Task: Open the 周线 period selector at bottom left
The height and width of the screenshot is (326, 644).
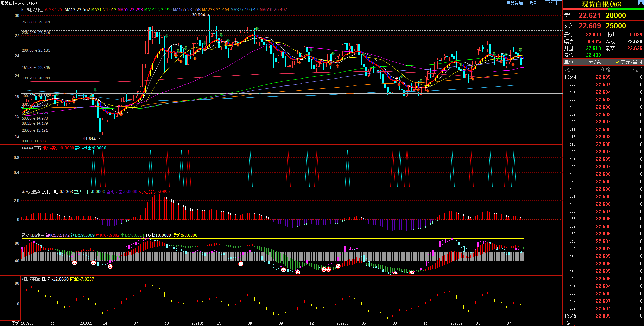Action: click(15, 323)
